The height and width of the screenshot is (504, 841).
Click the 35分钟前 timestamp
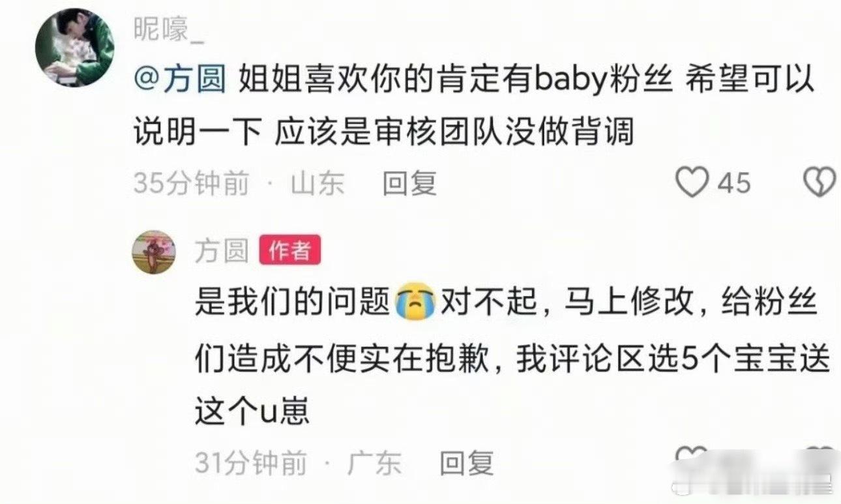coord(191,184)
